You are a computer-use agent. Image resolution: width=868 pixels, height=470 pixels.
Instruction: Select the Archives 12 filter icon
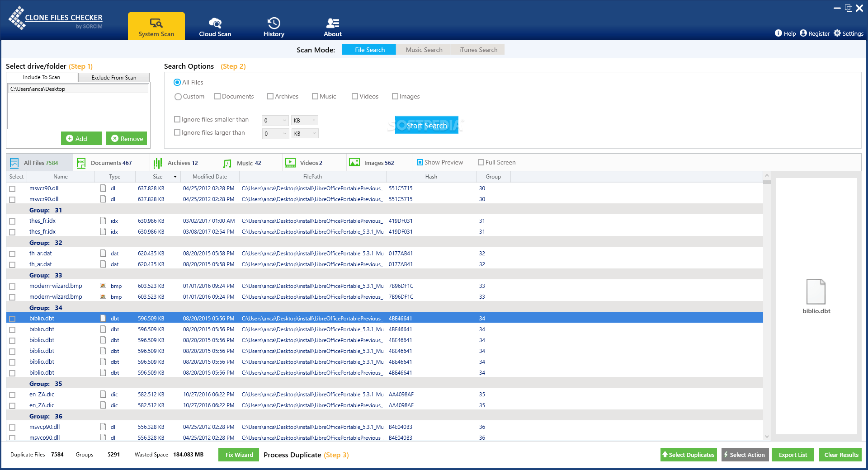(x=158, y=162)
